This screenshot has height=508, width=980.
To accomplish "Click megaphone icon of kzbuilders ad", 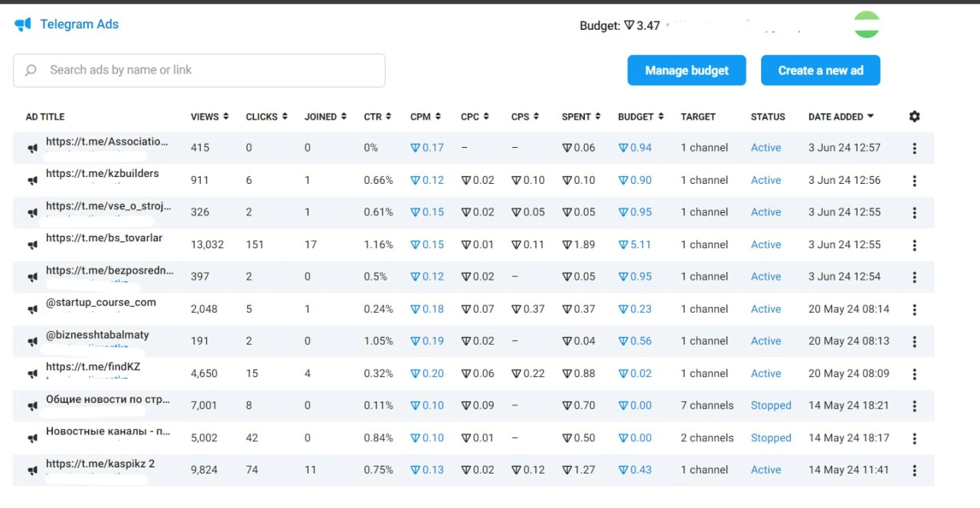I will click(32, 181).
